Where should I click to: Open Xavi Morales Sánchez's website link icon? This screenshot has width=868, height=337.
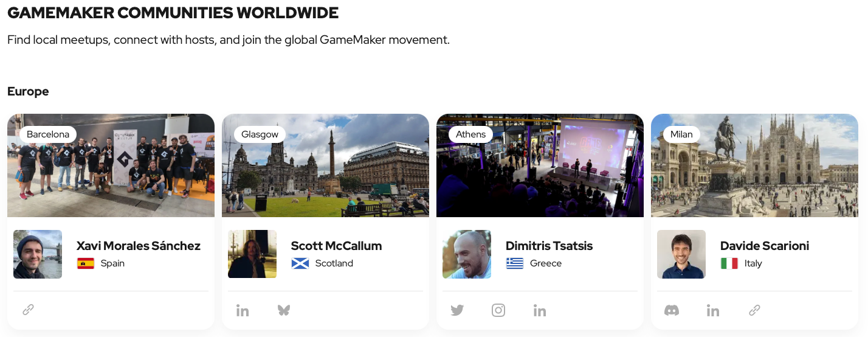point(28,310)
